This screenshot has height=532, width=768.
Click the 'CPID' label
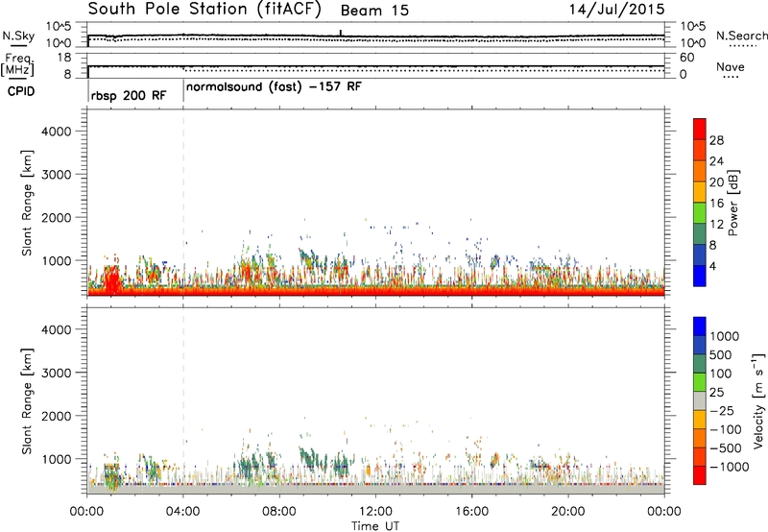pyautogui.click(x=21, y=91)
